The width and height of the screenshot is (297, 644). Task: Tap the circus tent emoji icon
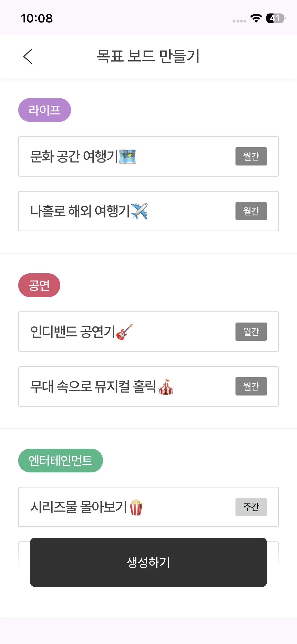[166, 387]
